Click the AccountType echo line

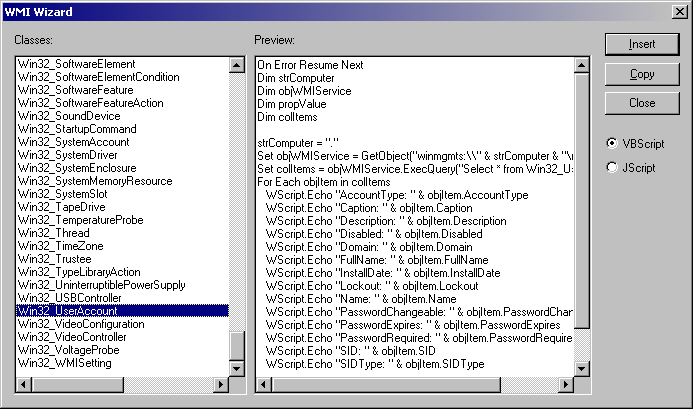tap(397, 195)
